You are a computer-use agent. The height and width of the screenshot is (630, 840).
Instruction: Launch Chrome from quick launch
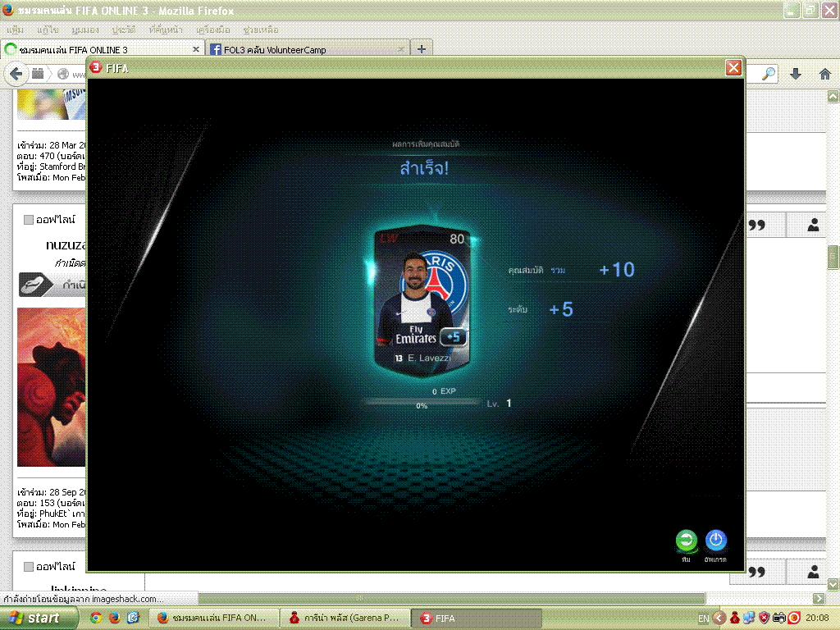pos(96,618)
